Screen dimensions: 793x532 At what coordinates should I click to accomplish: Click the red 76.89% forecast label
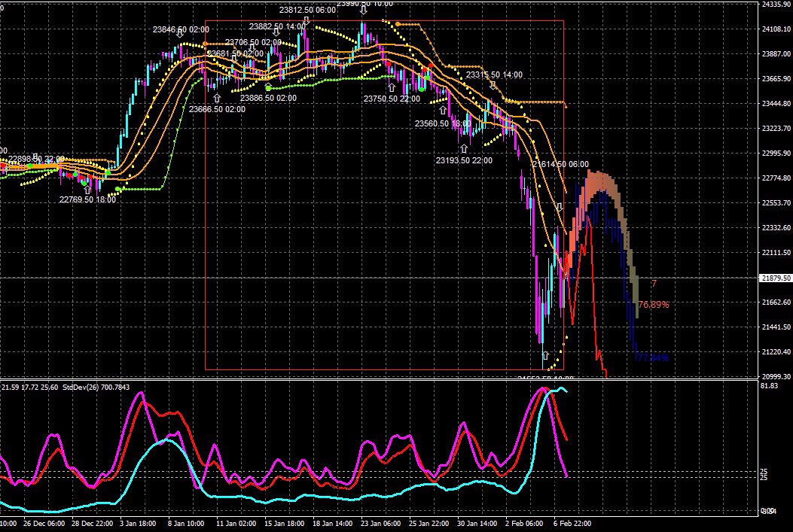pyautogui.click(x=654, y=305)
